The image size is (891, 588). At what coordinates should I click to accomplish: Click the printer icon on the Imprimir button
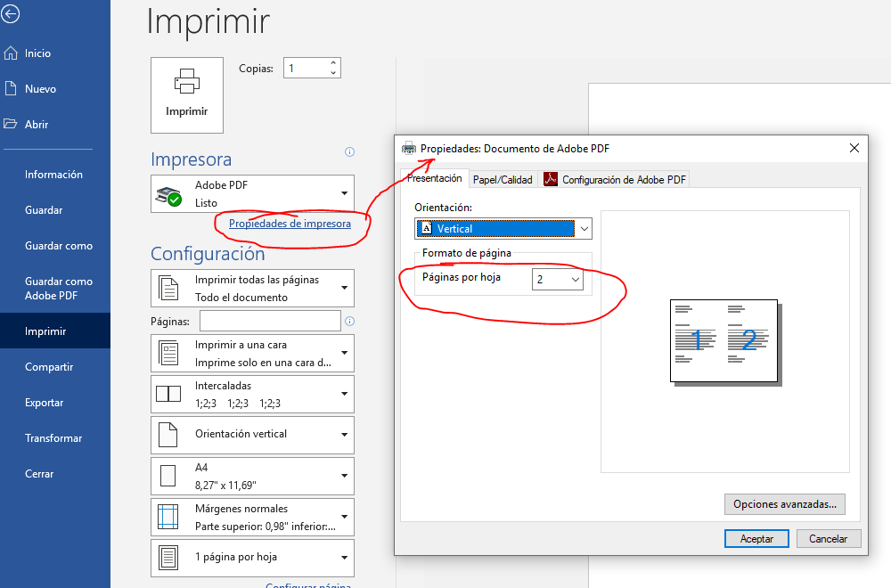186,81
